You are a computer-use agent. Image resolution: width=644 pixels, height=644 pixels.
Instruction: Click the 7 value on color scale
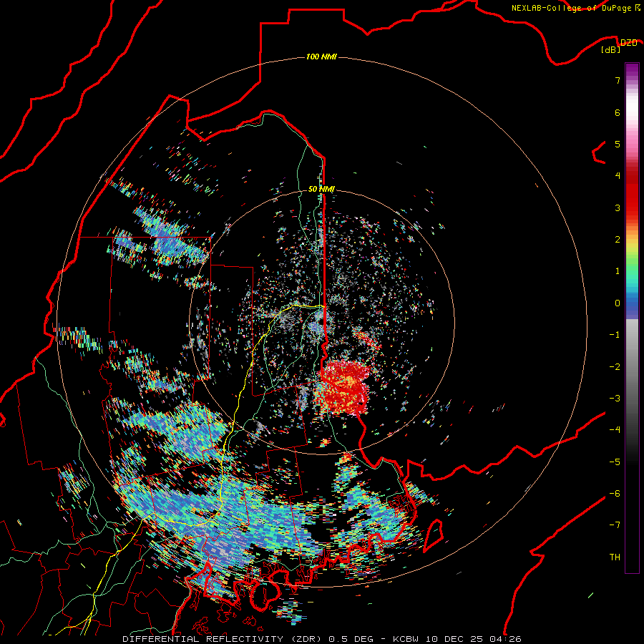point(618,80)
